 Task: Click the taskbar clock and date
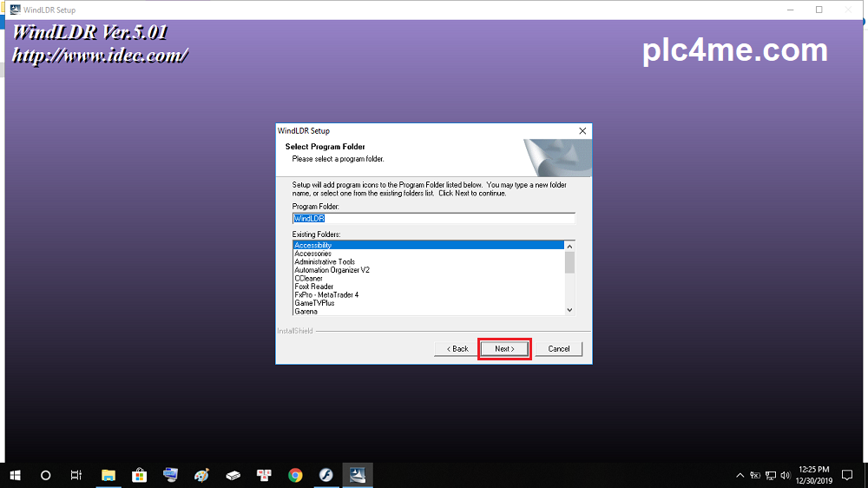[x=814, y=475]
